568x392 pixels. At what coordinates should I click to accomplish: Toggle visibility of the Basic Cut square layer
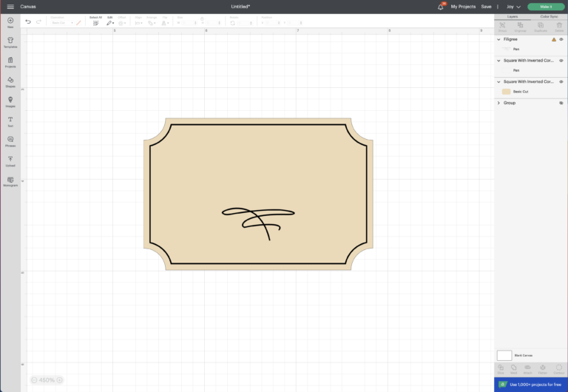tap(561, 81)
